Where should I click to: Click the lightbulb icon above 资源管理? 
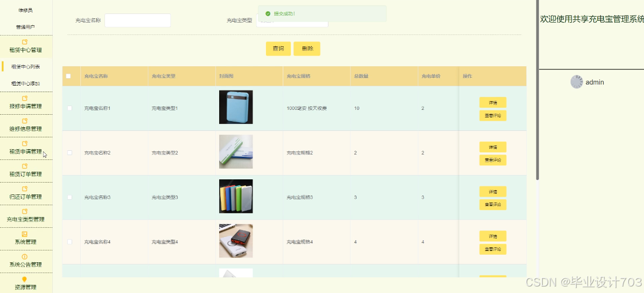(25, 280)
